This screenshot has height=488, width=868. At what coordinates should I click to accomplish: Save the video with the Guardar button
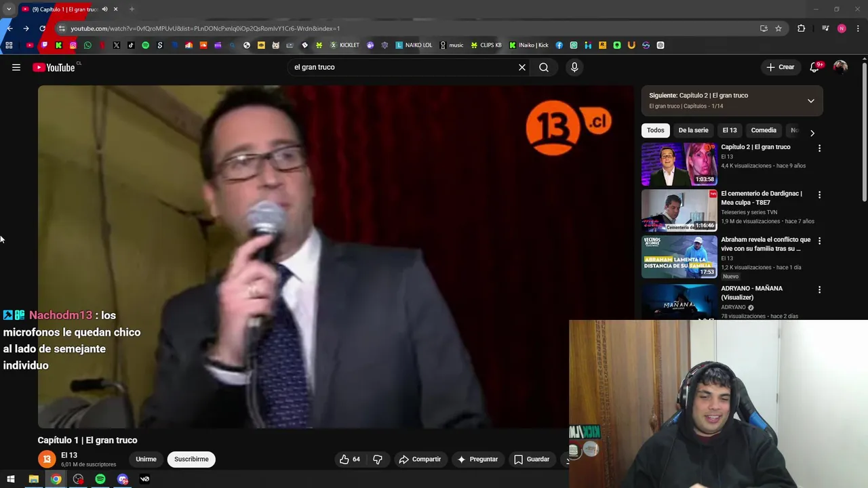pos(532,459)
